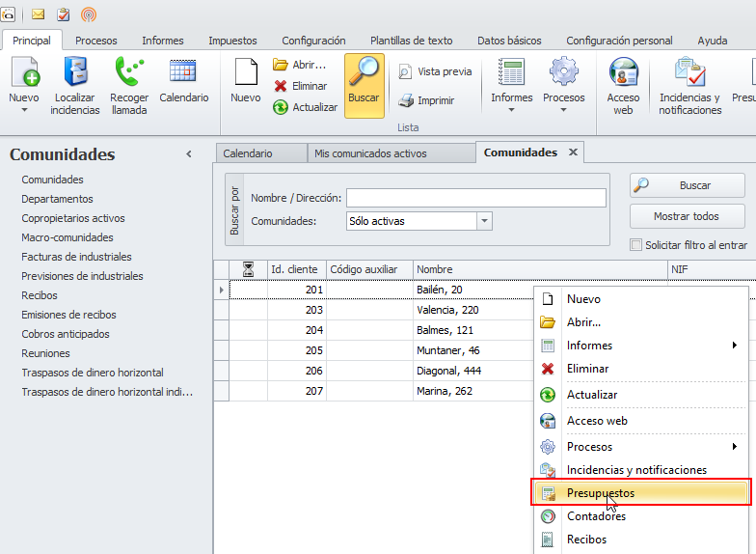Viewport: 756px width, 554px height.
Task: Close the Comunidades document tab
Action: [x=573, y=152]
